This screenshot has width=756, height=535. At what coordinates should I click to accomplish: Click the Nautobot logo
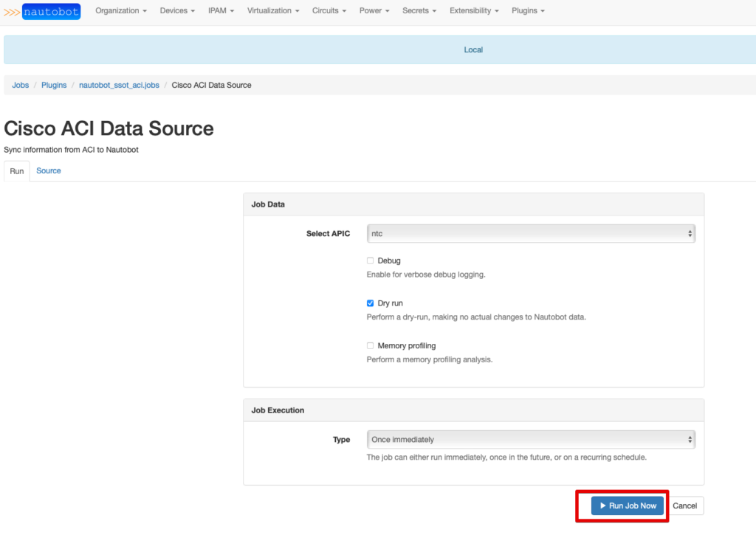tap(42, 12)
